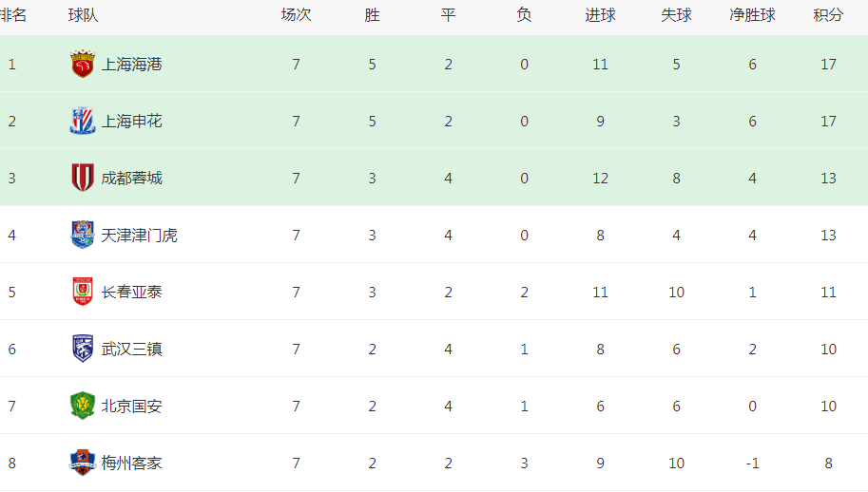Image resolution: width=868 pixels, height=492 pixels.
Task: Select the 武汉三镇 shield logo
Action: coord(83,349)
